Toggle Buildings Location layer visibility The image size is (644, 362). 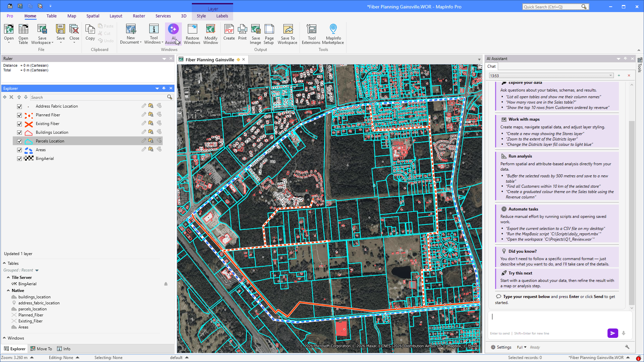pyautogui.click(x=19, y=132)
